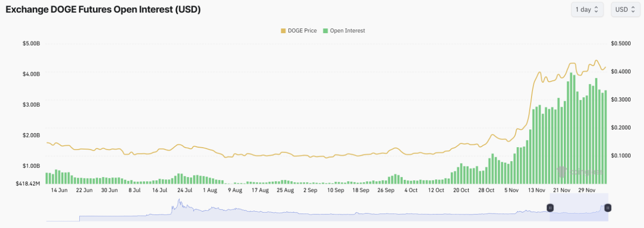Click the $0.4000 right axis price label
This screenshot has width=644, height=228.
pyautogui.click(x=621, y=72)
